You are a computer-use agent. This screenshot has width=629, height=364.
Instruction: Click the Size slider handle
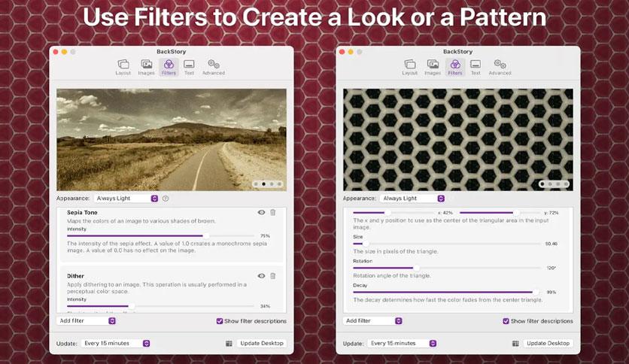pos(366,244)
